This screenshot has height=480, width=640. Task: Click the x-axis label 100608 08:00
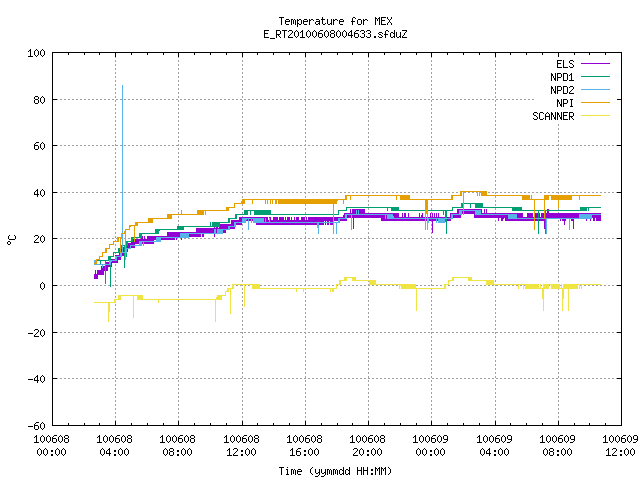177,446
